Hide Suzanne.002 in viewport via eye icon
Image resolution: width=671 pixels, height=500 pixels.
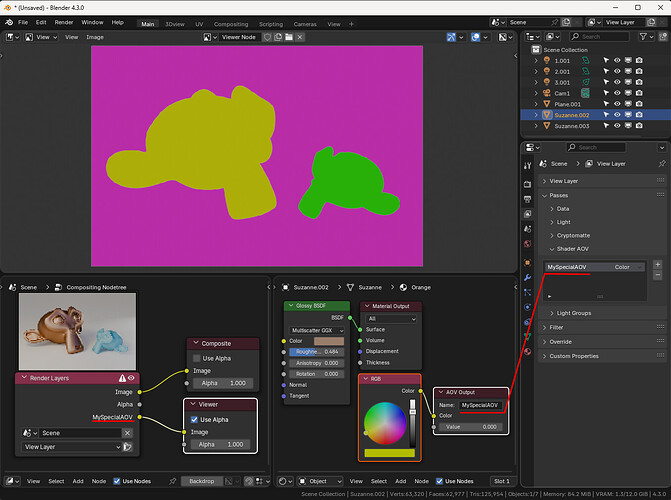[617, 115]
